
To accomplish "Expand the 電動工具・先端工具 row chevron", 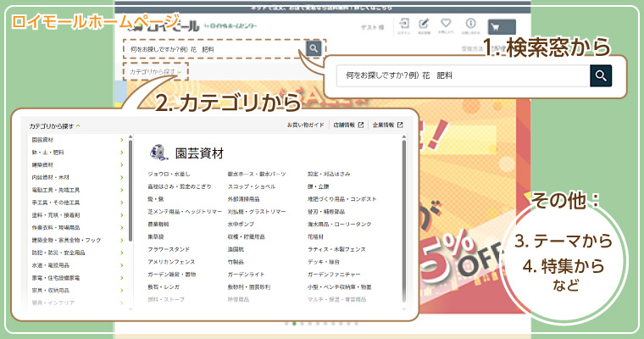I will [121, 190].
